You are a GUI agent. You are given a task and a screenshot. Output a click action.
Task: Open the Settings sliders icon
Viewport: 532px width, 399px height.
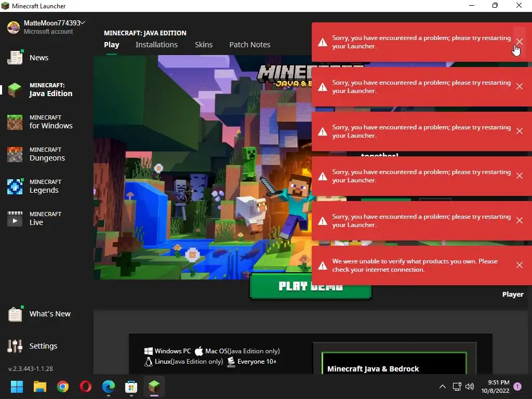point(15,345)
